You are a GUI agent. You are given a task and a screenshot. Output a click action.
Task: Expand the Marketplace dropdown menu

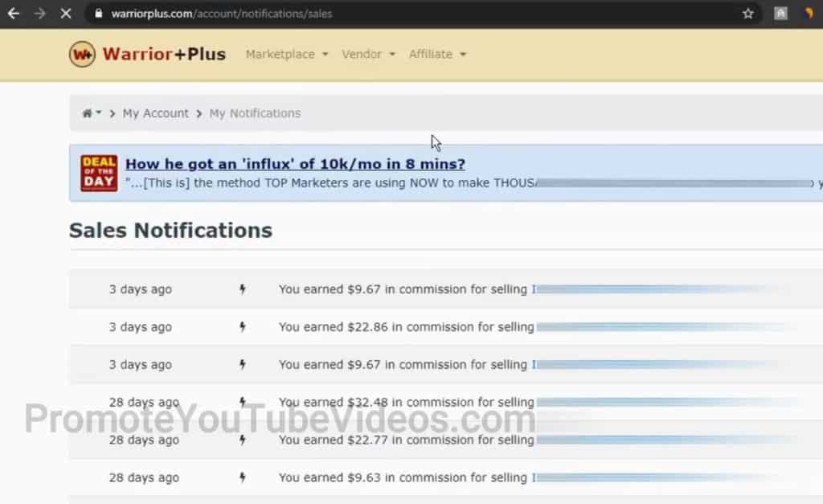click(287, 54)
